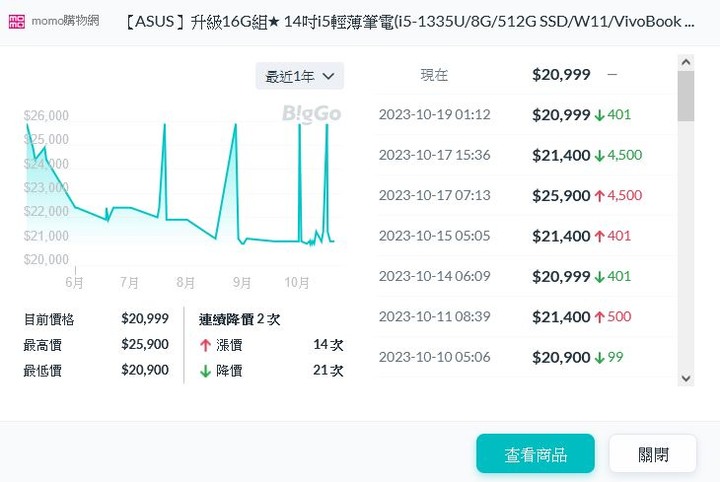Click the 9月 label on chart axis
Screen dimensions: 720x482
point(242,282)
